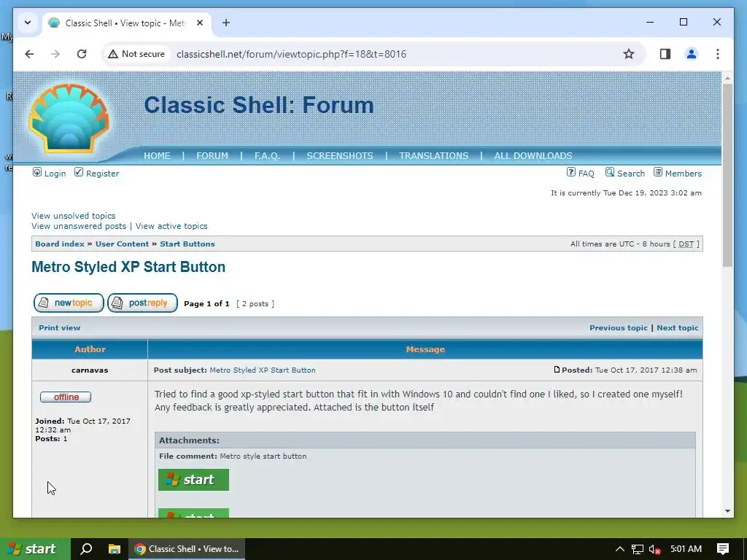Show hidden tray icons chevron

point(620,549)
